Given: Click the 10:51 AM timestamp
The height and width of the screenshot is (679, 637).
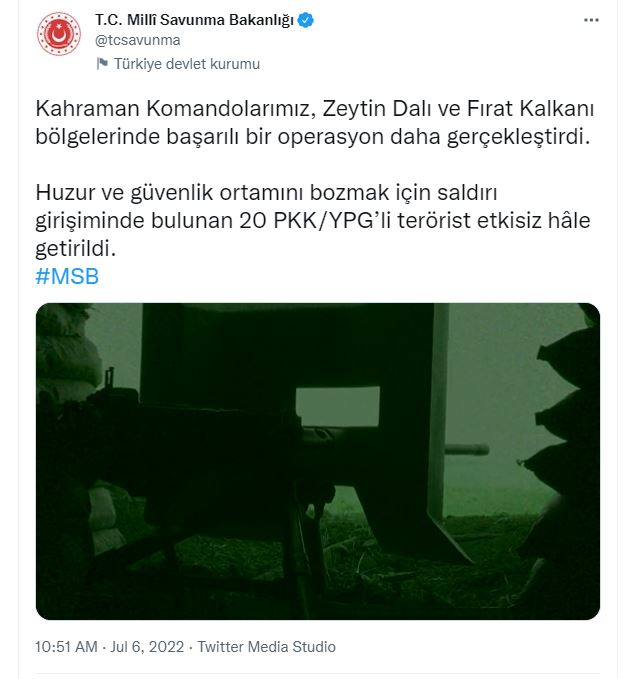Looking at the screenshot, I should [66, 647].
